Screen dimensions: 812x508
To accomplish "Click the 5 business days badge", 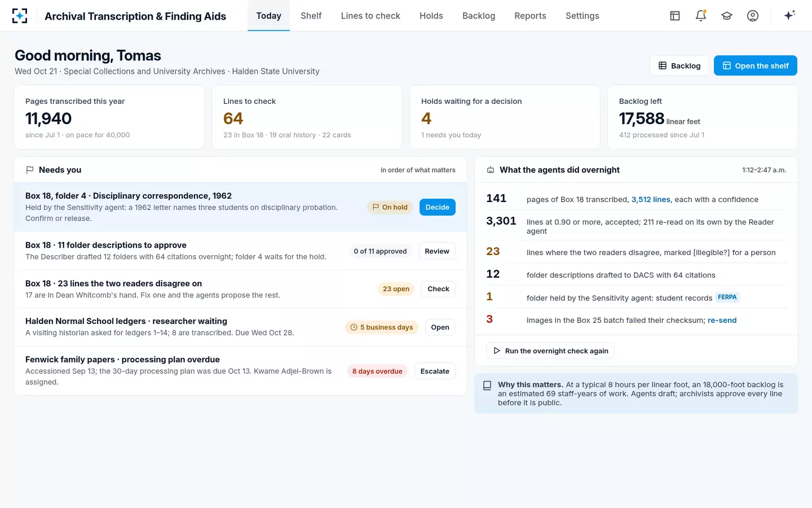I will tap(381, 327).
